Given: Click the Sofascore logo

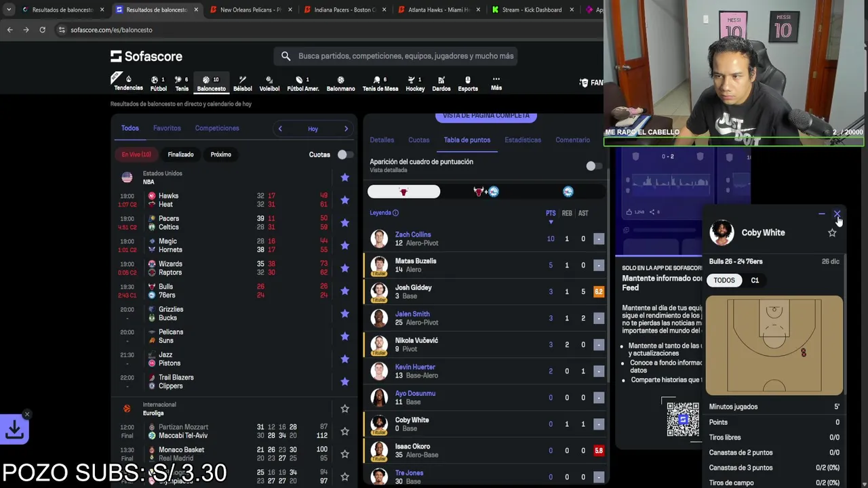Looking at the screenshot, I should tap(146, 56).
